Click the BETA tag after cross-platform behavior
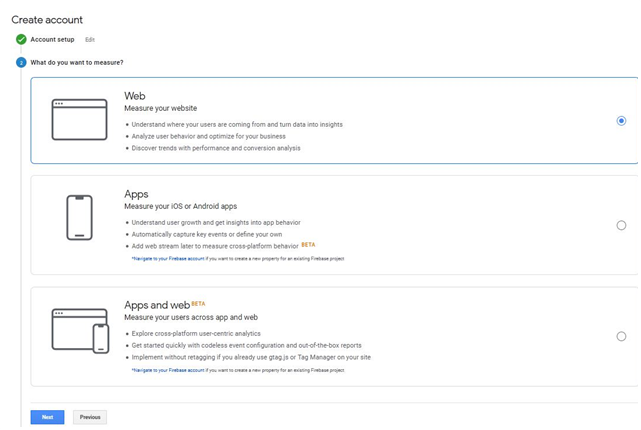 click(308, 244)
